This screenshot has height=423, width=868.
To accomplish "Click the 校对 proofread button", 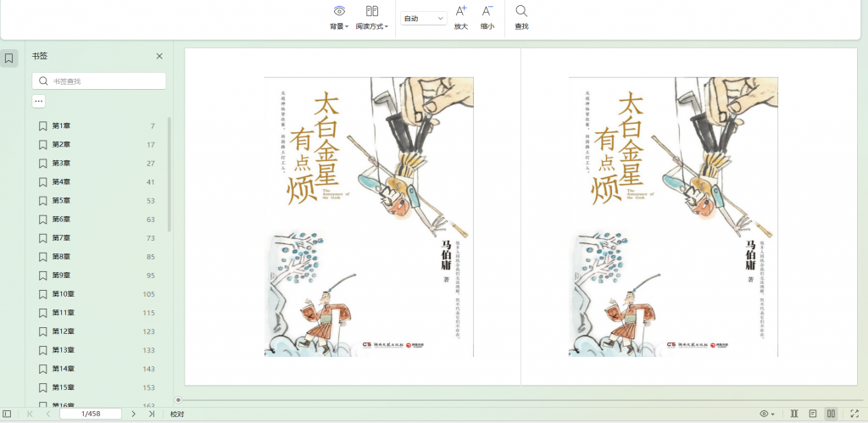I will 177,414.
